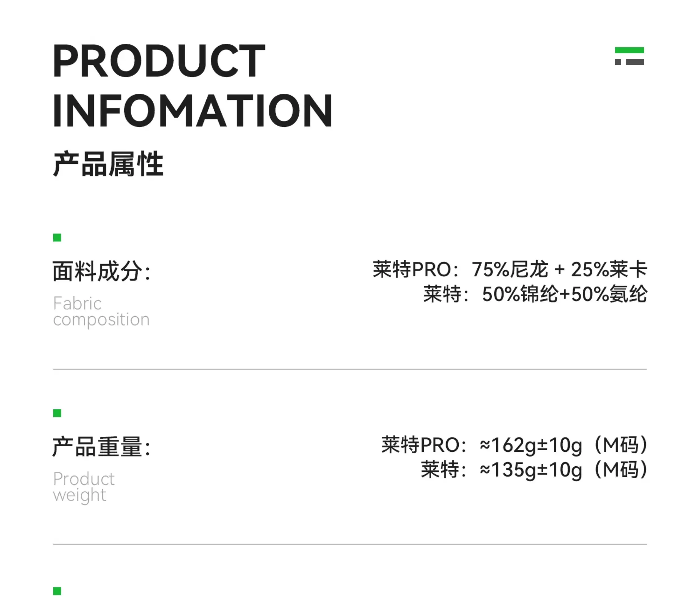This screenshot has width=700, height=603.
Task: Click the green square at the bottom edge
Action: pyautogui.click(x=57, y=591)
